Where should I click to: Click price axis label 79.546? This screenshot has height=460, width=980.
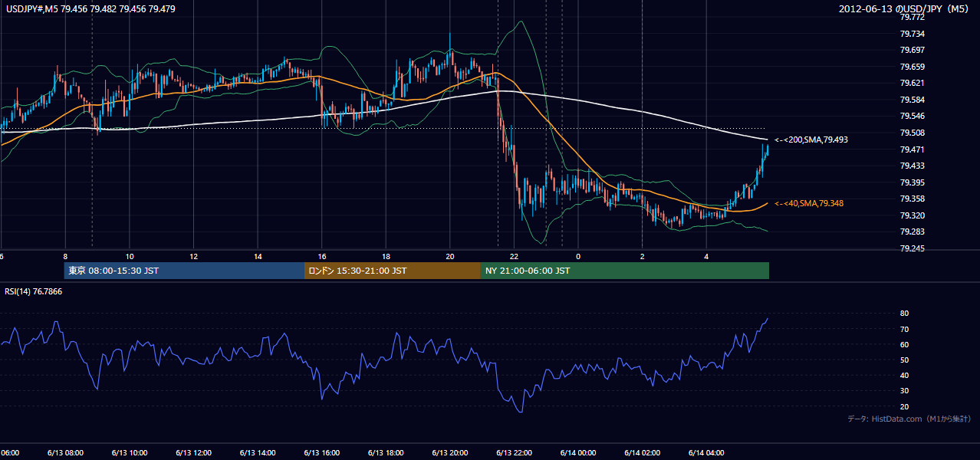(912, 116)
